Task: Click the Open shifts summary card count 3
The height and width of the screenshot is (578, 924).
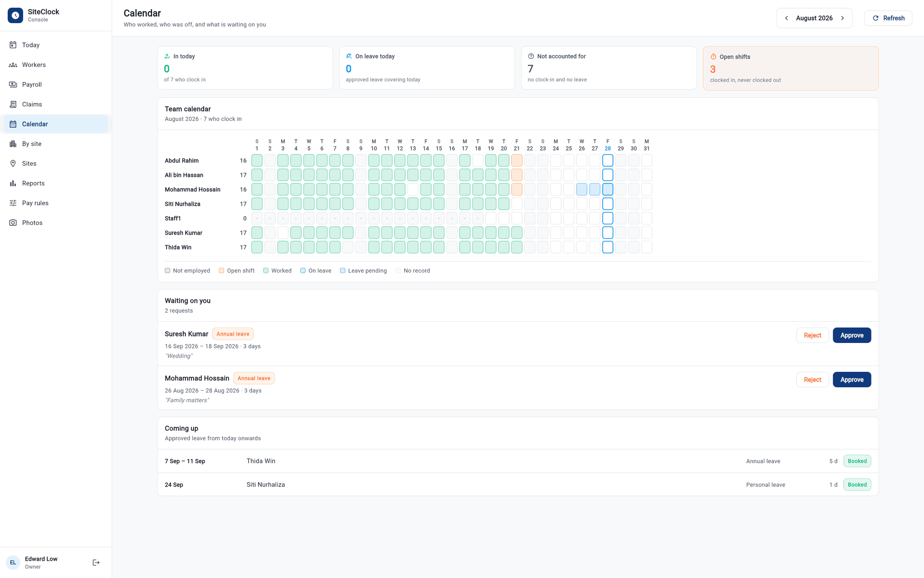Action: click(713, 69)
